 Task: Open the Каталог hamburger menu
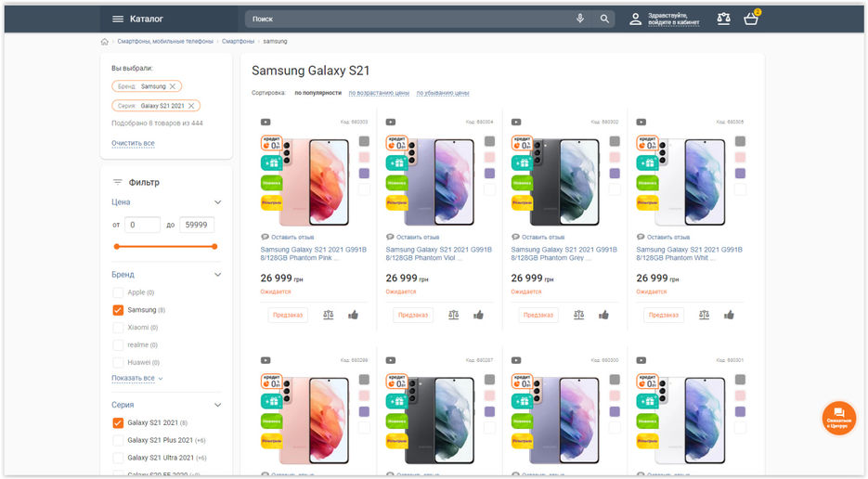117,19
